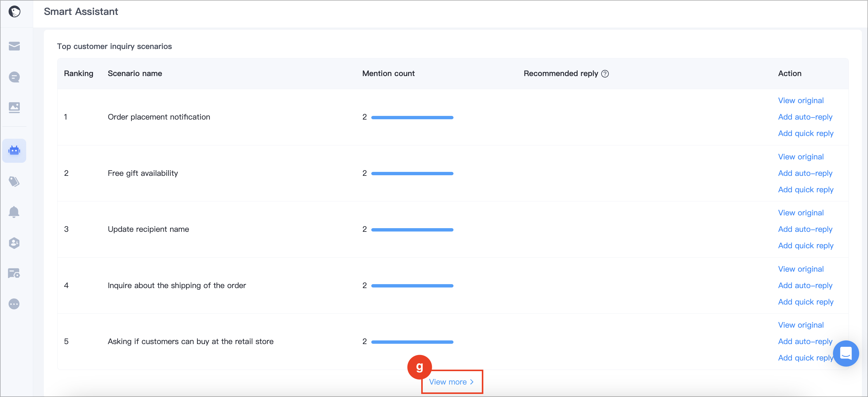Select 'Asking if customers can buy at the retail store'
868x397 pixels.
pos(191,342)
